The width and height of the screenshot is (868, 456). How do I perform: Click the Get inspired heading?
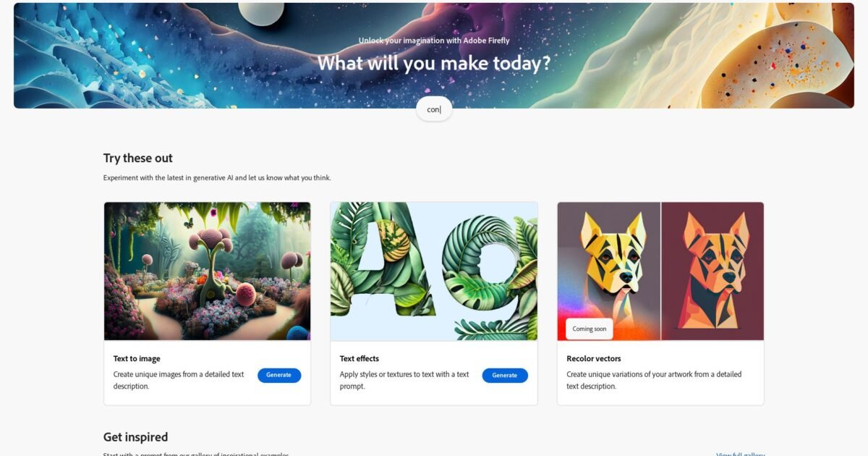pyautogui.click(x=136, y=436)
